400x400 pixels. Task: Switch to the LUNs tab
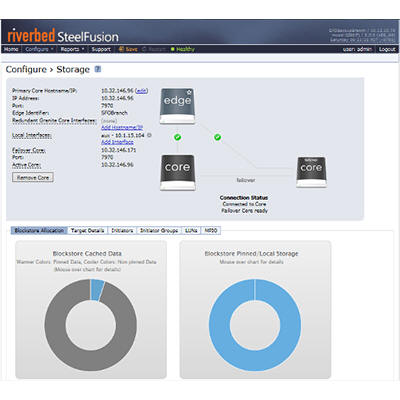coord(191,230)
